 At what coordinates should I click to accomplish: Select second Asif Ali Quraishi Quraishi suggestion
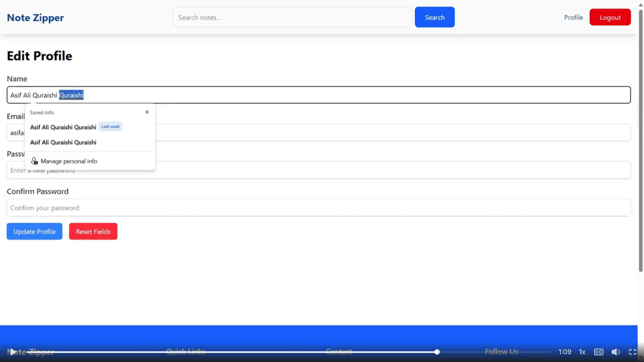(x=90, y=142)
